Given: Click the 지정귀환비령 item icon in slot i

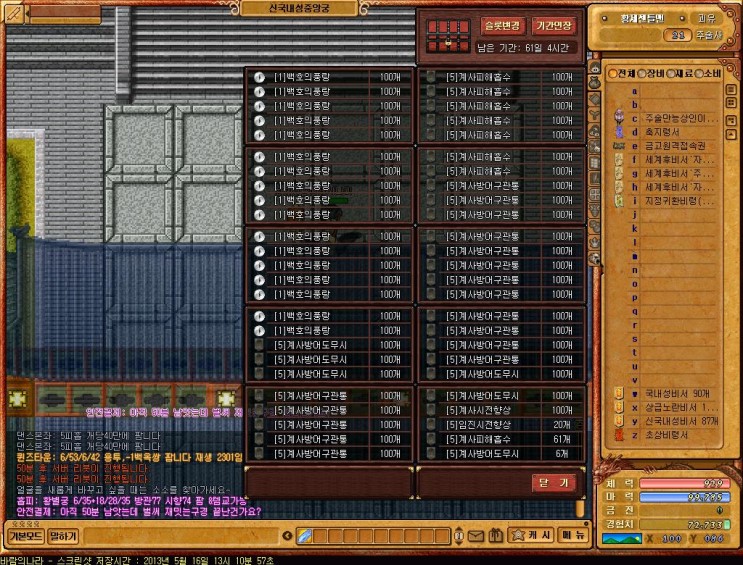Looking at the screenshot, I should point(618,200).
